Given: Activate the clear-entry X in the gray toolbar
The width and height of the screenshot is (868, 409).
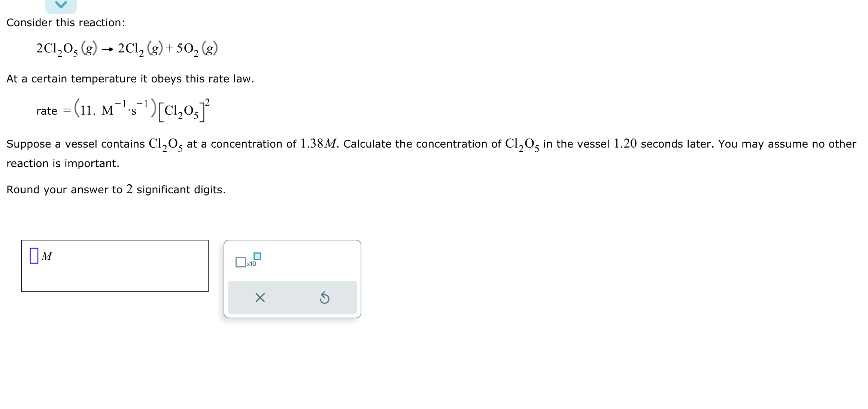Looking at the screenshot, I should pyautogui.click(x=260, y=297).
